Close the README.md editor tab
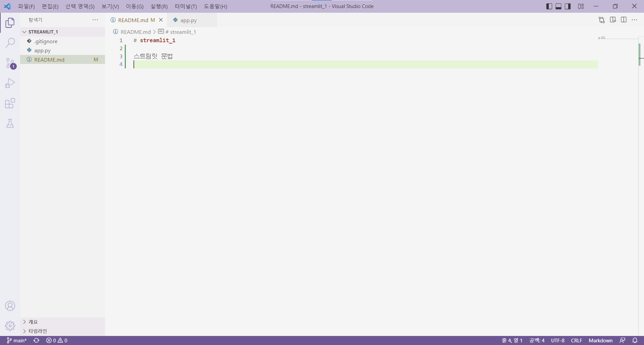The height and width of the screenshot is (345, 644). 161,20
